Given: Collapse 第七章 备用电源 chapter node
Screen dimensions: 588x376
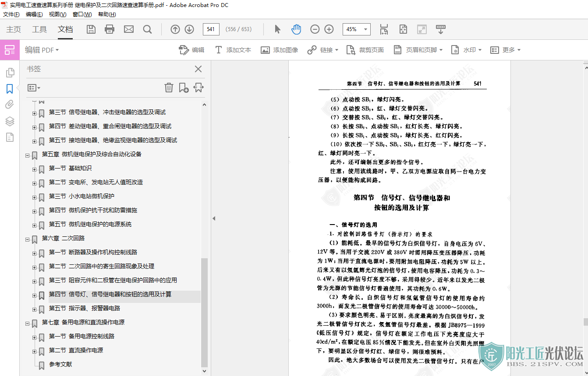Looking at the screenshot, I should point(27,323).
